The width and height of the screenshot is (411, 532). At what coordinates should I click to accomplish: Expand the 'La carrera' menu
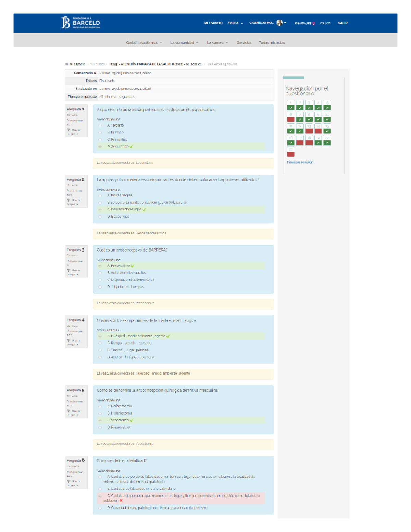[217, 43]
